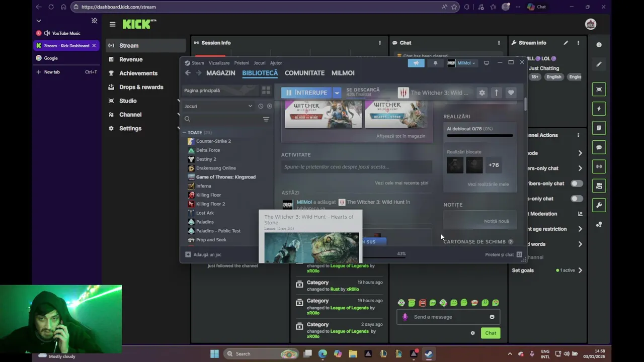
Task: Open Jocuri category dropdown in Steam library
Action: (218, 106)
